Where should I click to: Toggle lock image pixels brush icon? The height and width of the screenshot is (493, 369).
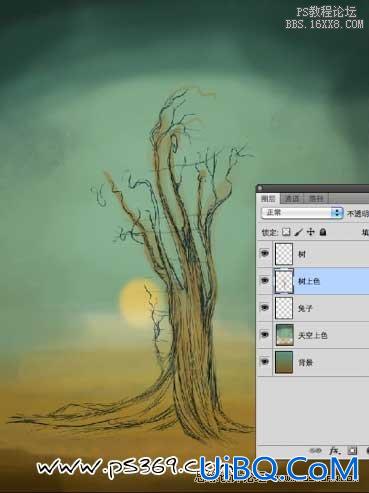pos(298,232)
